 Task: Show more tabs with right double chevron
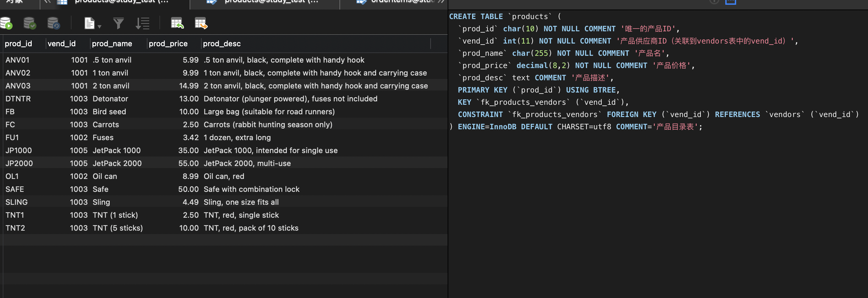pos(441,1)
